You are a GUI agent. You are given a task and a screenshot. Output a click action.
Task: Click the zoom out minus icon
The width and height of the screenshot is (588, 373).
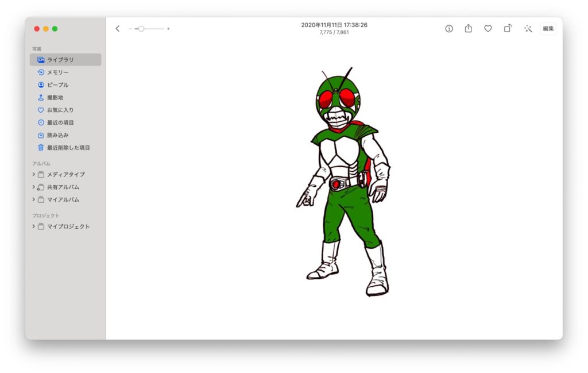[130, 29]
